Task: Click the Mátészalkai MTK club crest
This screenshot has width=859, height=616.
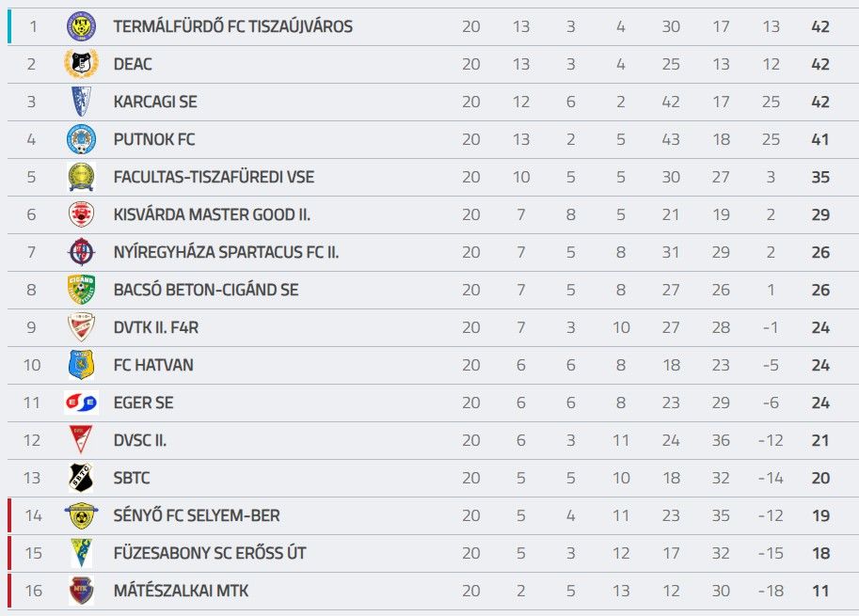Action: (81, 591)
